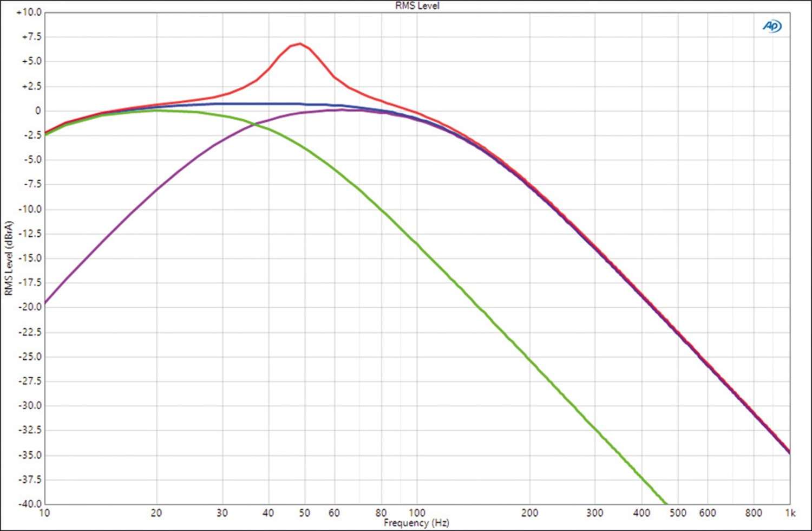The image size is (812, 531).
Task: Click the AP logo icon
Action: pos(772,25)
